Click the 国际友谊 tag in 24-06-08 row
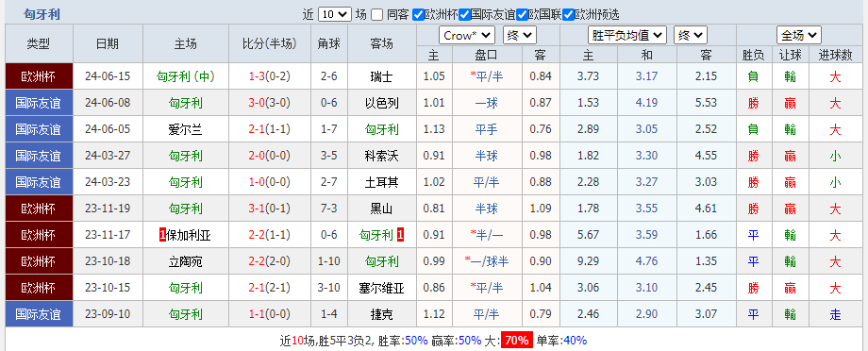 (39, 103)
